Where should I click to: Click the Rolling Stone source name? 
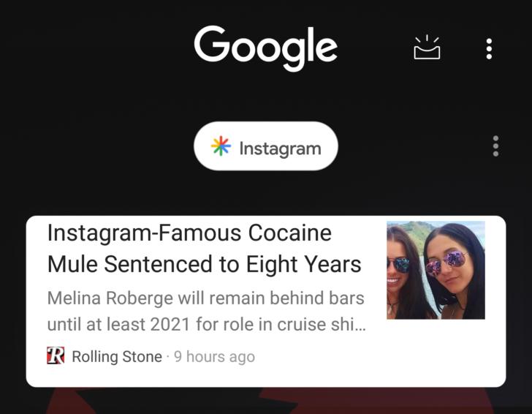pos(117,357)
